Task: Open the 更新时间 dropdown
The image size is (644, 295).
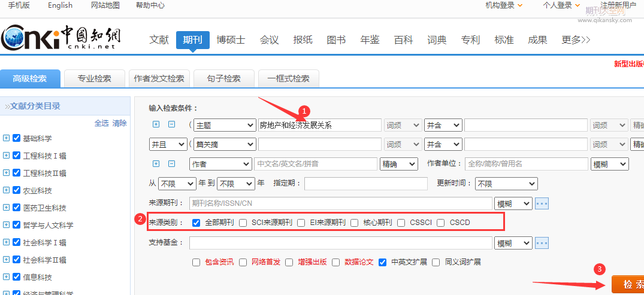Action: 506,184
